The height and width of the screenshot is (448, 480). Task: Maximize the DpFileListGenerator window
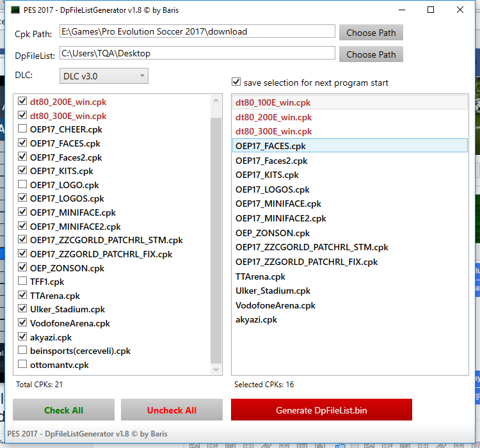(x=431, y=10)
